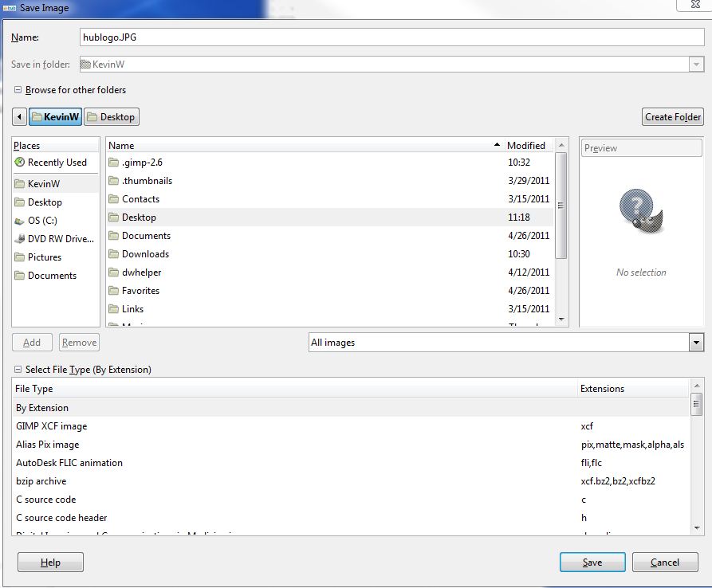Click the Name text field
The height and width of the screenshot is (588, 712).
[x=391, y=37]
